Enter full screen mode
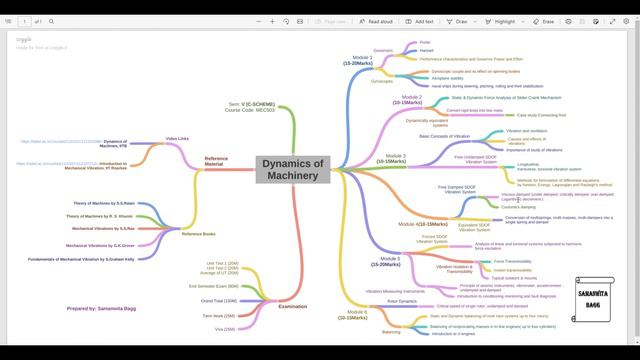Viewport: 640px width, 360px height. click(612, 21)
